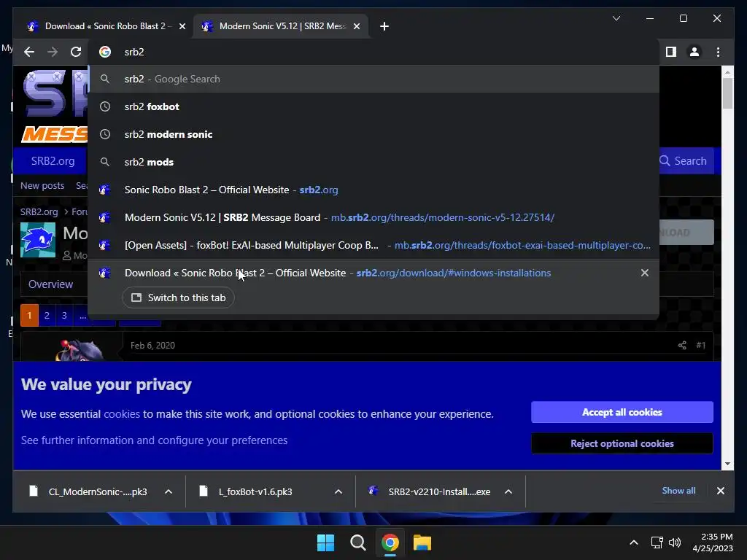Reject optional cookies

click(622, 444)
